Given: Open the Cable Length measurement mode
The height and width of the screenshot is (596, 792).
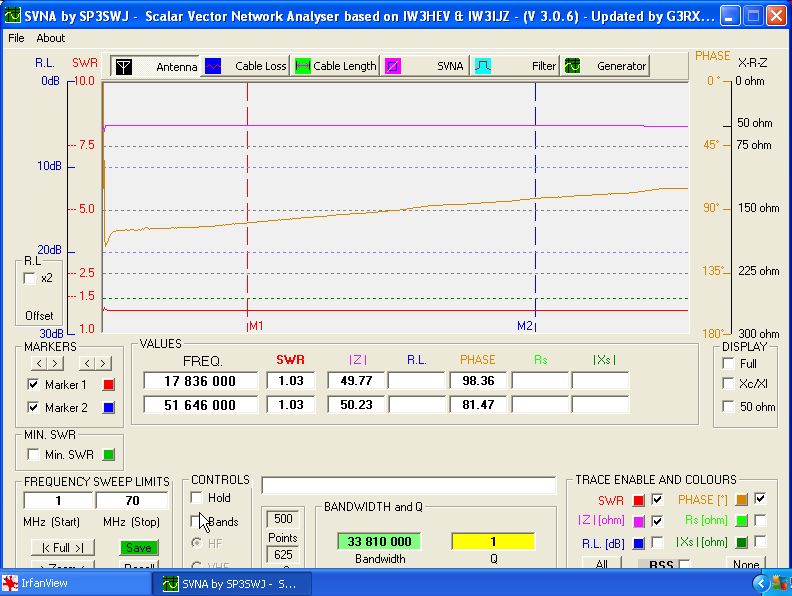Looking at the screenshot, I should click(x=301, y=66).
